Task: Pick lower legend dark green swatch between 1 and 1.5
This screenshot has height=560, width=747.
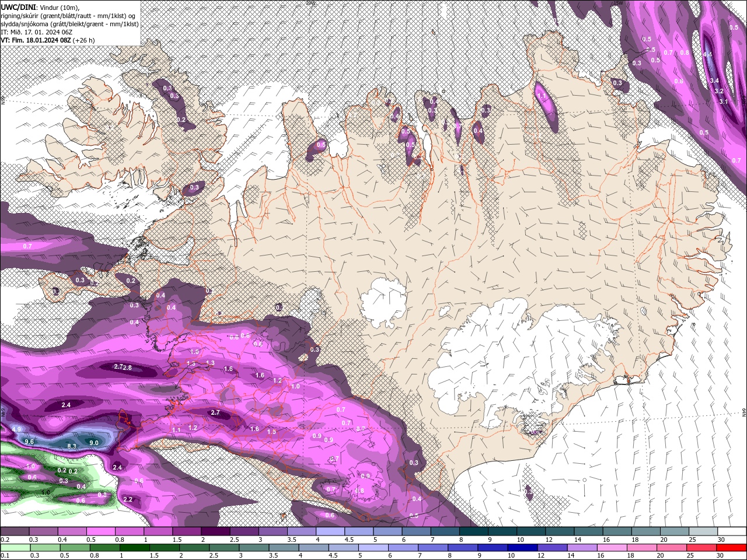Action: 134,548
